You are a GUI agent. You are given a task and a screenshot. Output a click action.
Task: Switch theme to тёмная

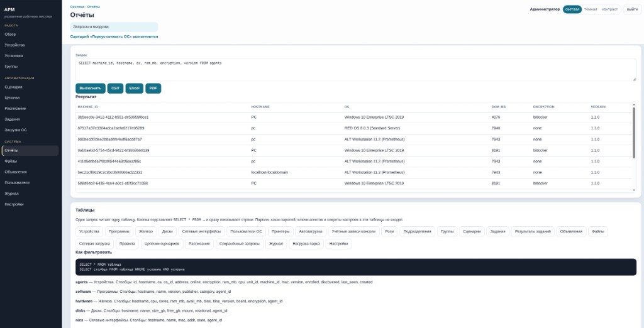pyautogui.click(x=590, y=9)
